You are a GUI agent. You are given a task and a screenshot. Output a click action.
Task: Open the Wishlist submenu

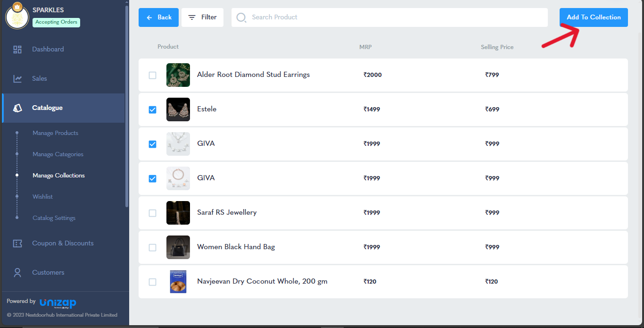(x=42, y=197)
